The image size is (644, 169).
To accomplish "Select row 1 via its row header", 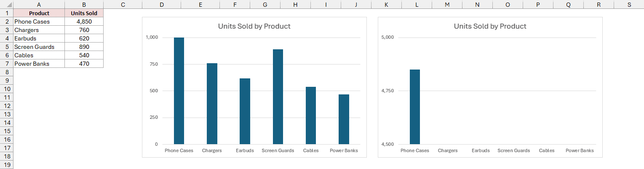I will (6, 13).
